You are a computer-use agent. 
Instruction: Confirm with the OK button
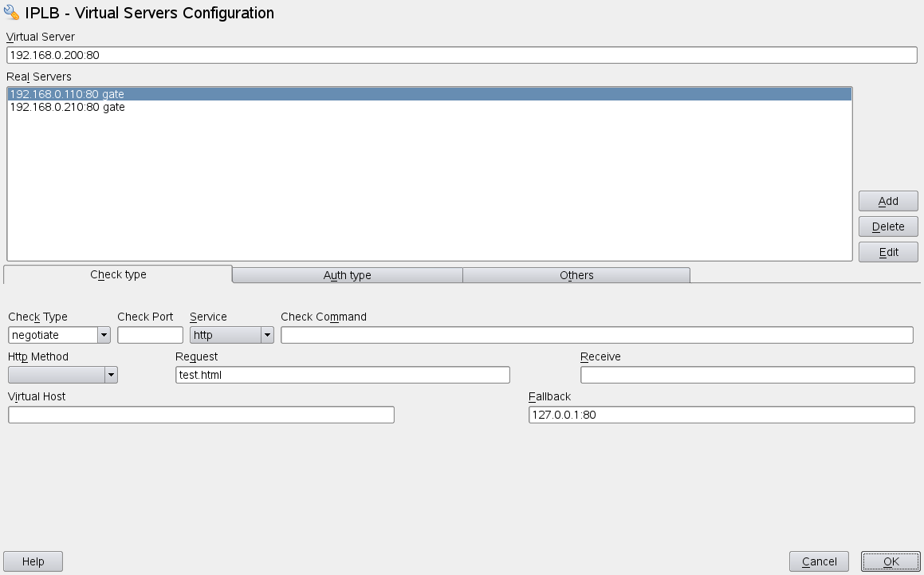(891, 561)
